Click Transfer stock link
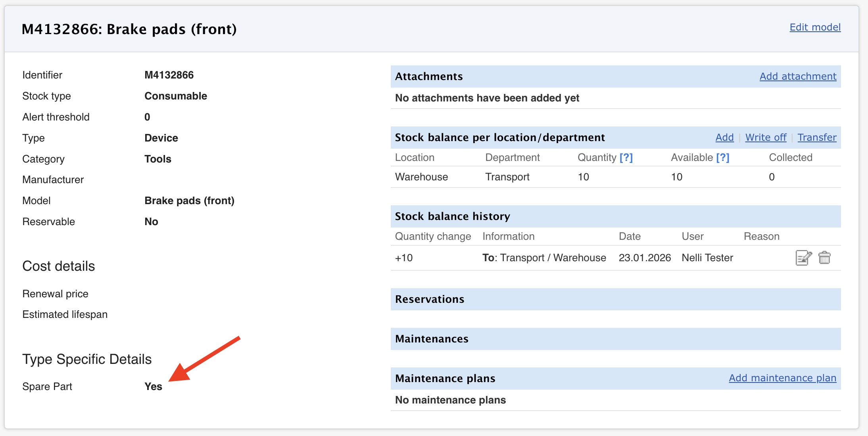This screenshot has height=436, width=868. pyautogui.click(x=817, y=137)
